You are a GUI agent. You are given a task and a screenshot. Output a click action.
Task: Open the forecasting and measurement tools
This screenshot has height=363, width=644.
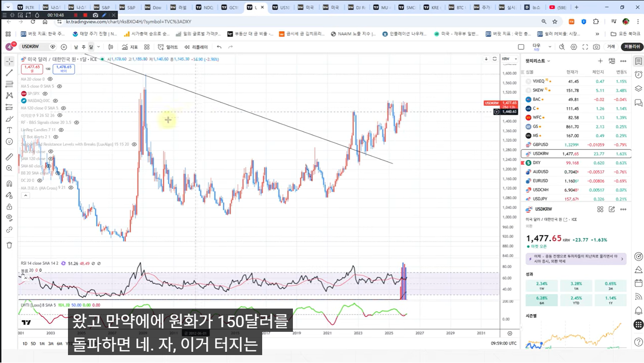[9, 107]
